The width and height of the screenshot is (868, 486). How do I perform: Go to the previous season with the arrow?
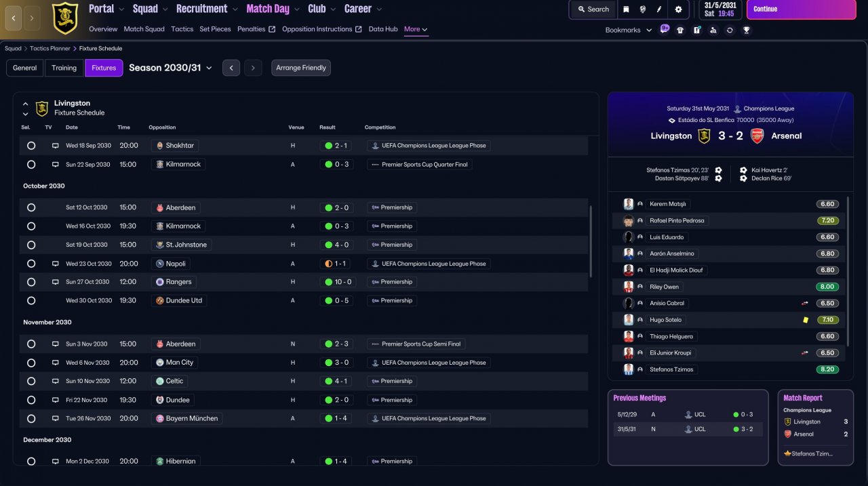pyautogui.click(x=231, y=68)
